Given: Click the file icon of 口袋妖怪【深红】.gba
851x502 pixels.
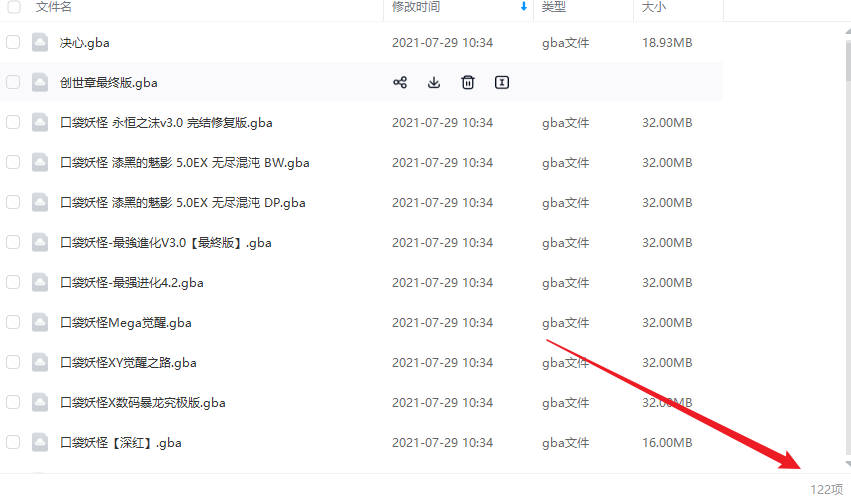Looking at the screenshot, I should point(40,443).
